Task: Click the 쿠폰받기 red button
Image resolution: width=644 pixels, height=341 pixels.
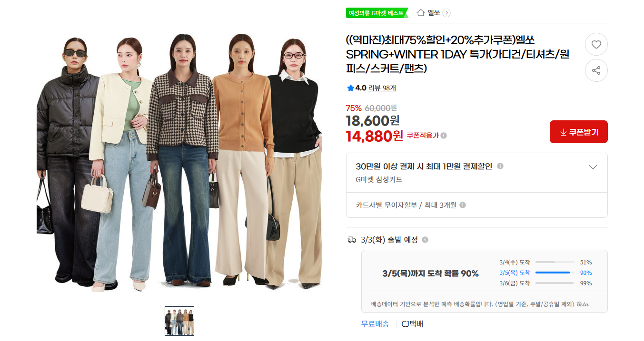Action: 579,132
